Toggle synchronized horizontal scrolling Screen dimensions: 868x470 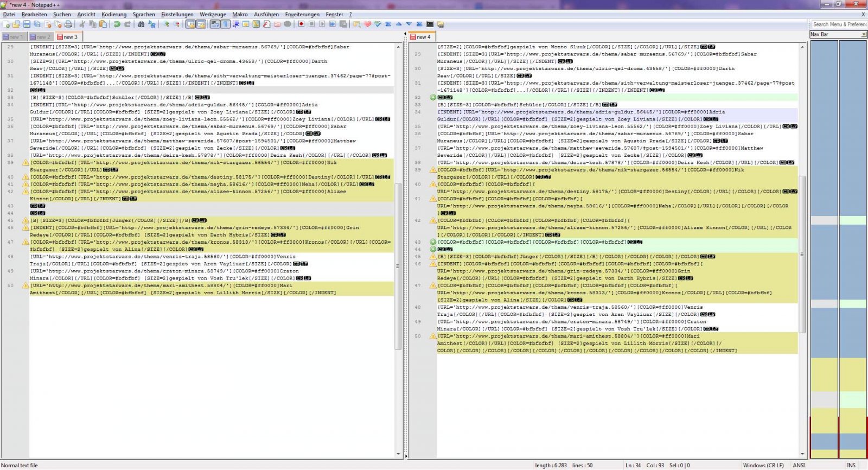pos(201,24)
